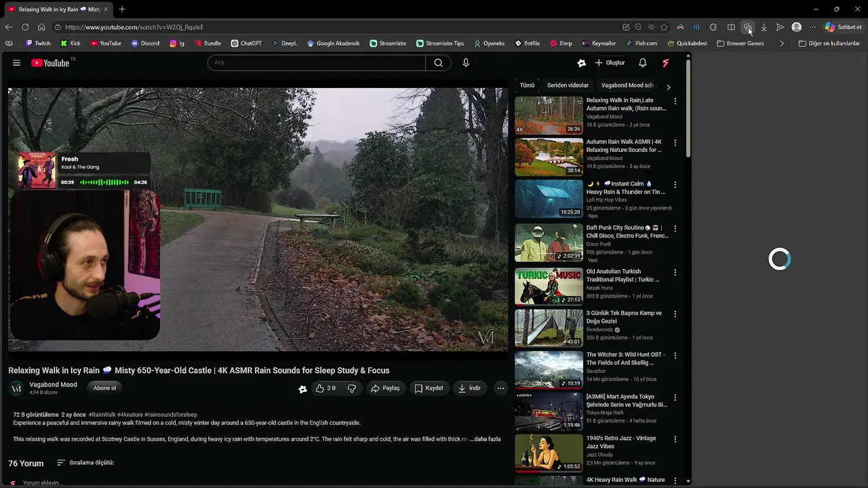Screen dimensions: 868x488
Task: Open options for Old Anatolian Turkish Playlist video
Action: (675, 272)
